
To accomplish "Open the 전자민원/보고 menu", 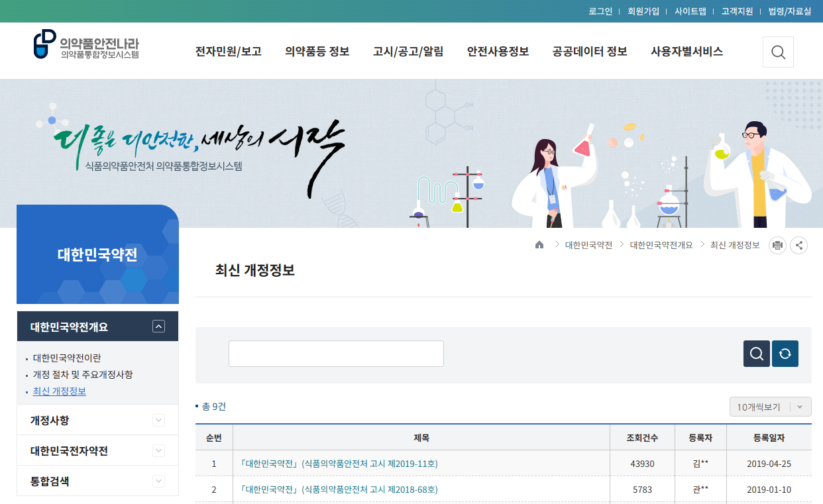I will click(x=229, y=52).
